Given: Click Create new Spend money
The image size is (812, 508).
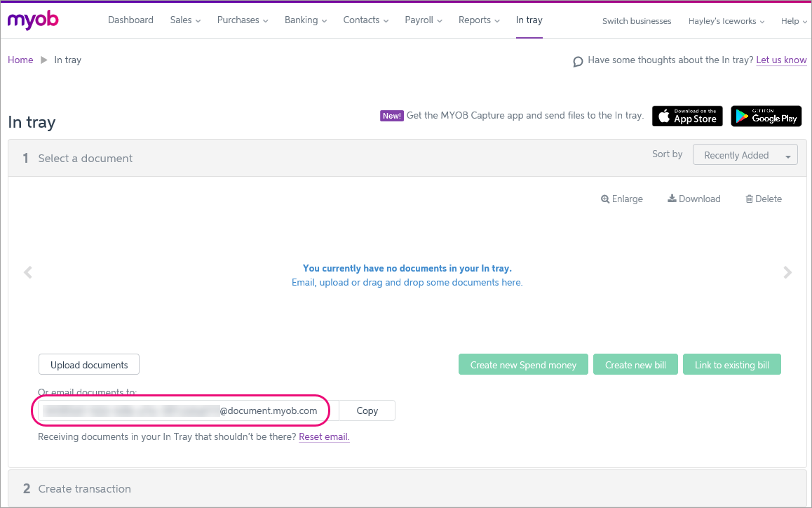Looking at the screenshot, I should coord(523,364).
